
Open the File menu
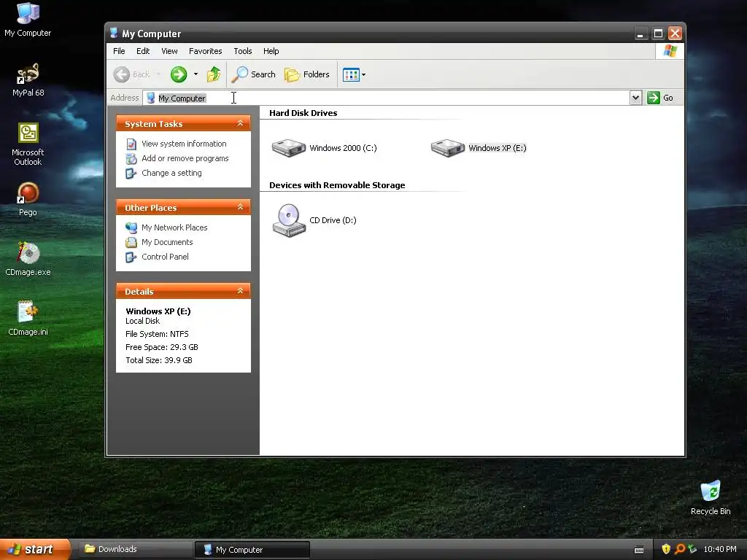(x=119, y=51)
